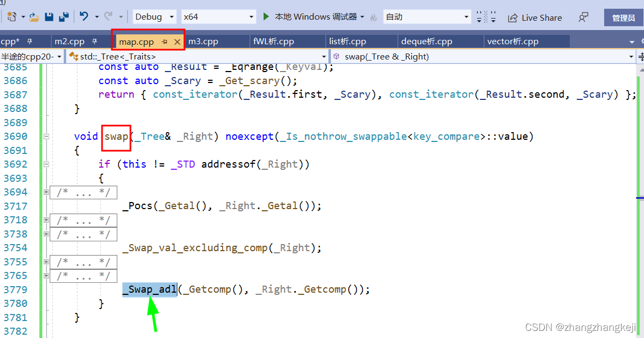The width and height of the screenshot is (644, 338).
Task: Save the current file with the Save icon
Action: [x=49, y=17]
